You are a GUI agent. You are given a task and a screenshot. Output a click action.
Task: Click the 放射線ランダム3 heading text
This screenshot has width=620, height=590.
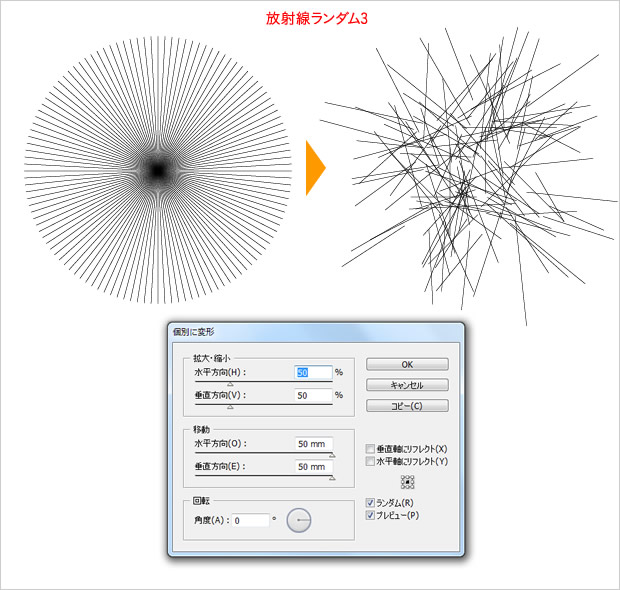[317, 19]
